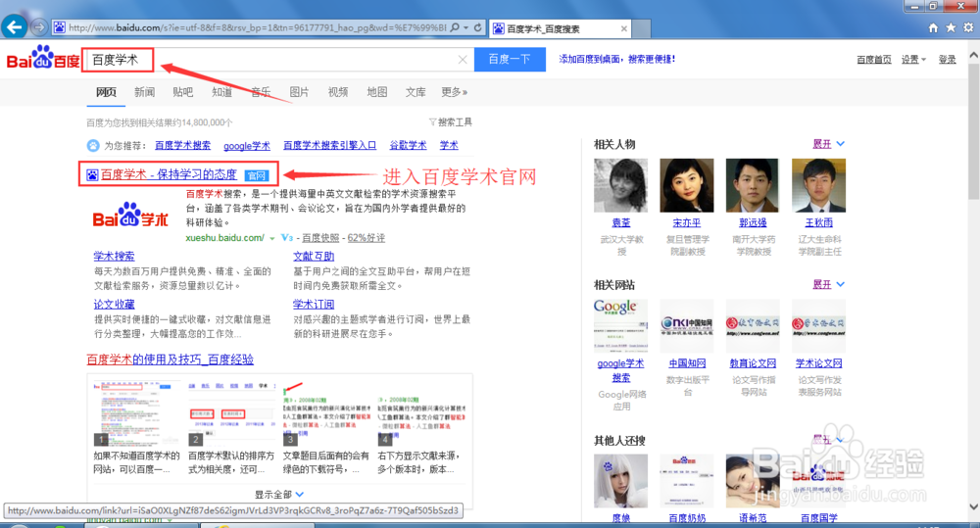The image size is (980, 528).
Task: Open browser tools gear icon
Action: (968, 27)
